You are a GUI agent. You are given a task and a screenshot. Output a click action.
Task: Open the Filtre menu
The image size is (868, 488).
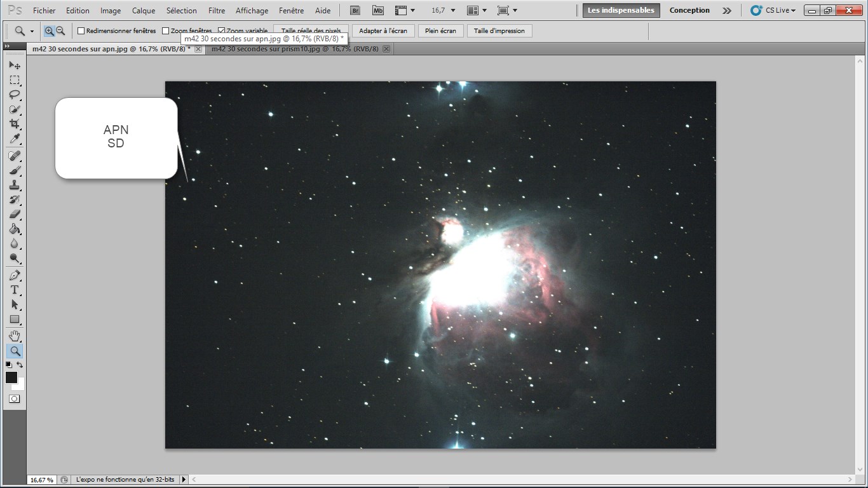click(217, 11)
